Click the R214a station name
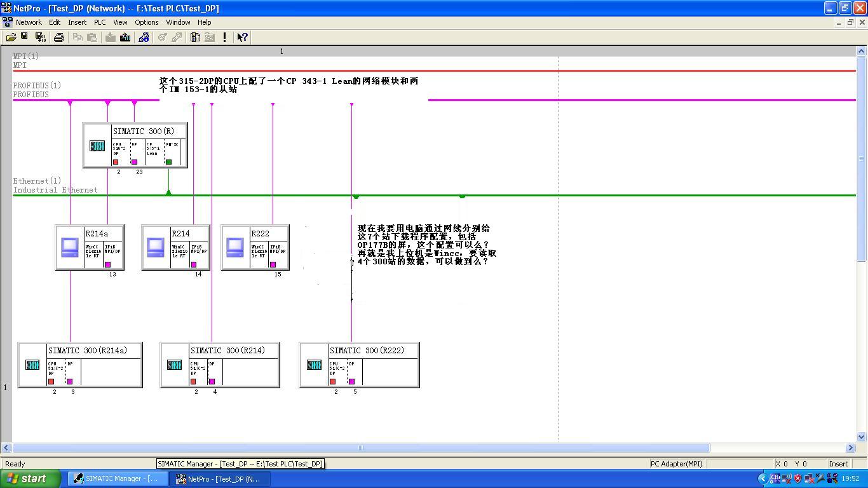This screenshot has height=488, width=868. pyautogui.click(x=97, y=234)
